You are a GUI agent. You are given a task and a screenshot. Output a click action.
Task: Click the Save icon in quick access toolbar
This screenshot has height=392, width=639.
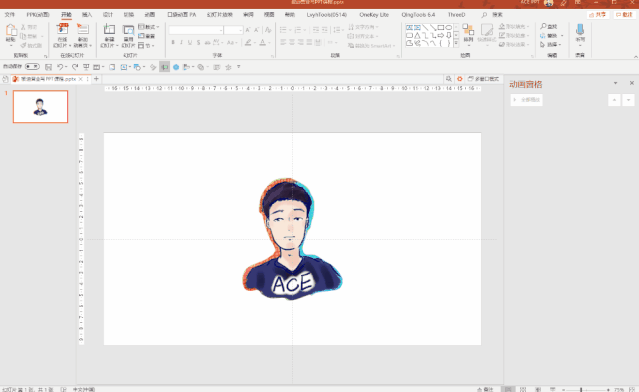click(48, 67)
